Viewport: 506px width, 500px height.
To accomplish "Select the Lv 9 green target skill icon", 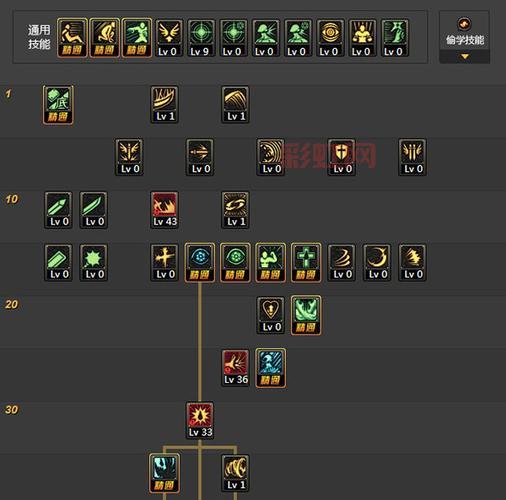I will coord(200,38).
